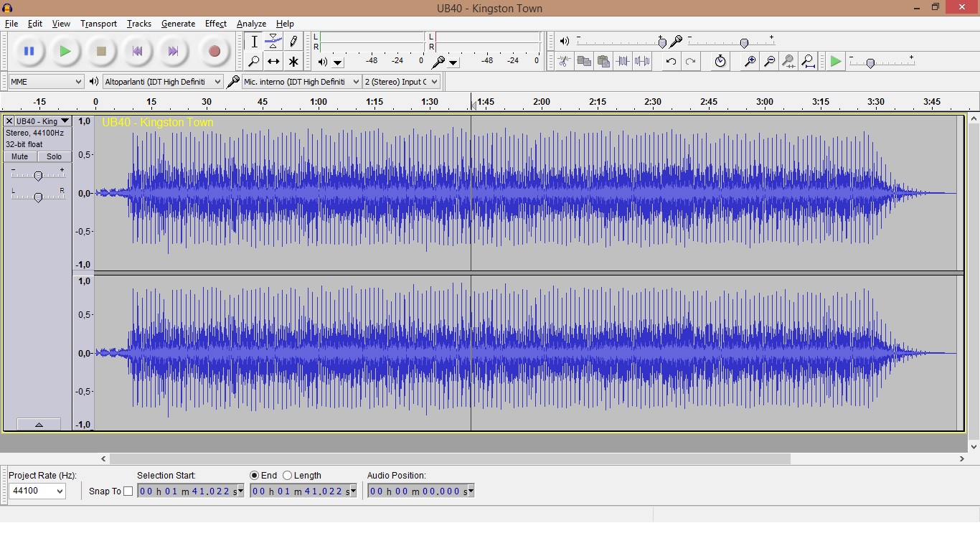Click the Pause transport button
This screenshot has width=980, height=551.
point(29,51)
